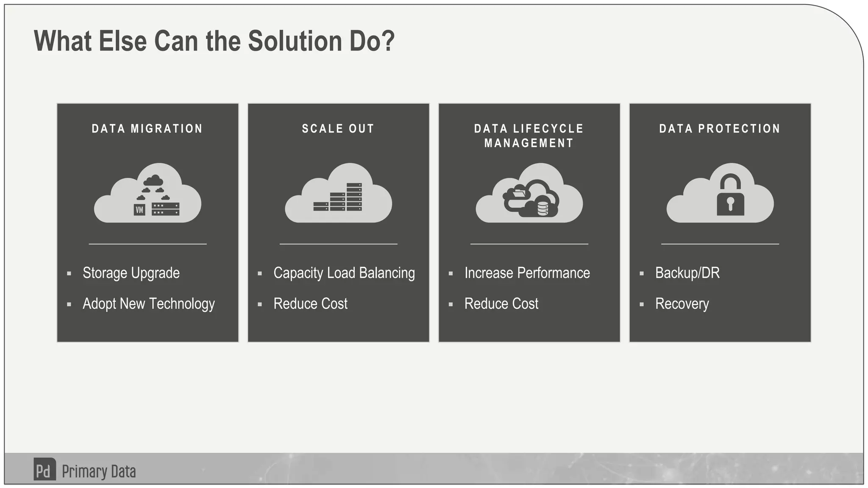The width and height of the screenshot is (868, 488).
Task: Click "Reduce Cost" under Scale Out
Action: 310,304
